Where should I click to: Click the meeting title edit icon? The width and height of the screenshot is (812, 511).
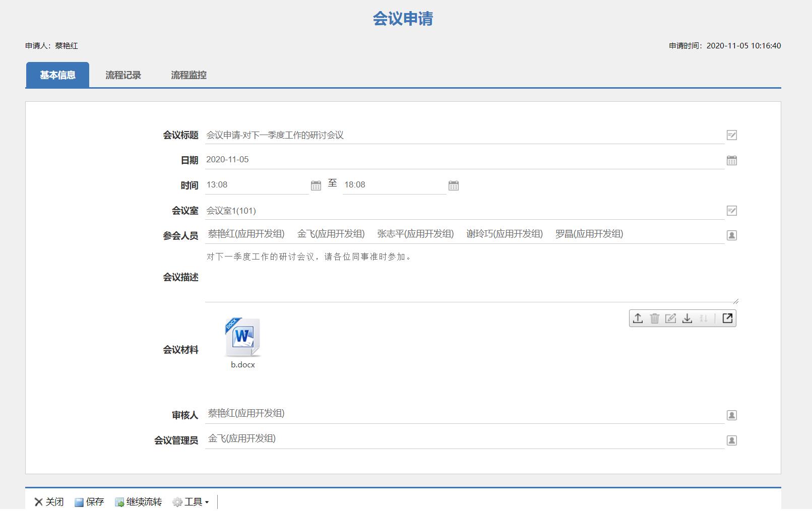pyautogui.click(x=731, y=135)
